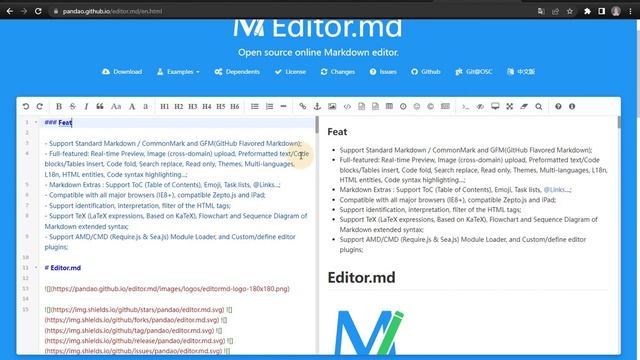Apply H5 heading

[x=221, y=107]
